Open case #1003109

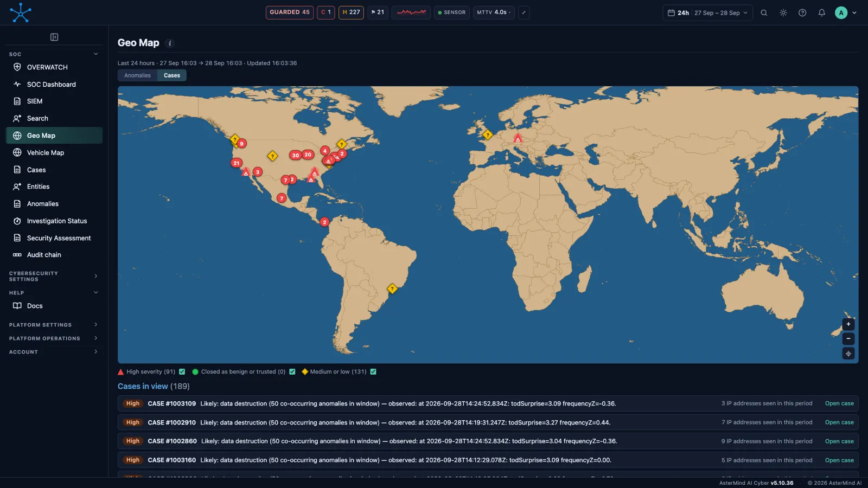click(x=839, y=403)
